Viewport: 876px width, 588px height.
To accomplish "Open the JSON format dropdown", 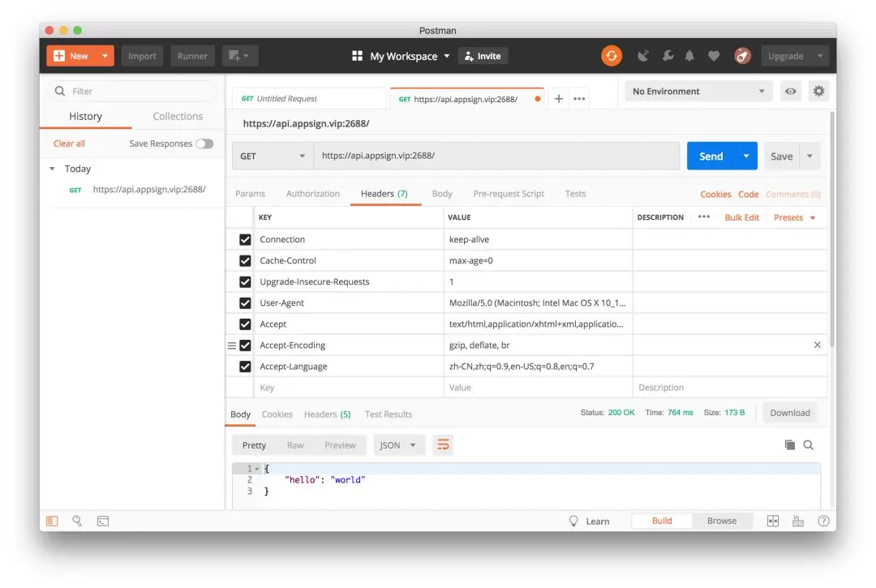I will coord(398,445).
